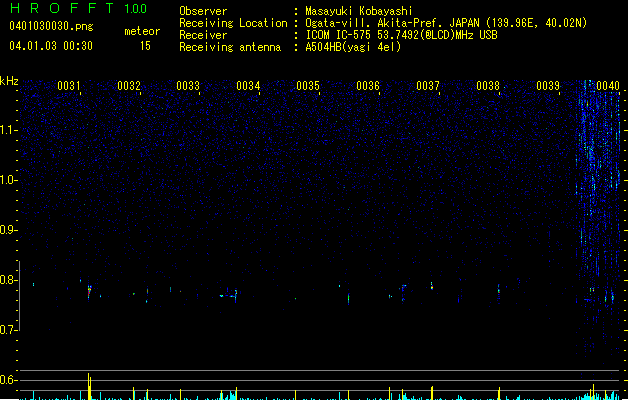Click the 0037 time marker

tap(428, 85)
